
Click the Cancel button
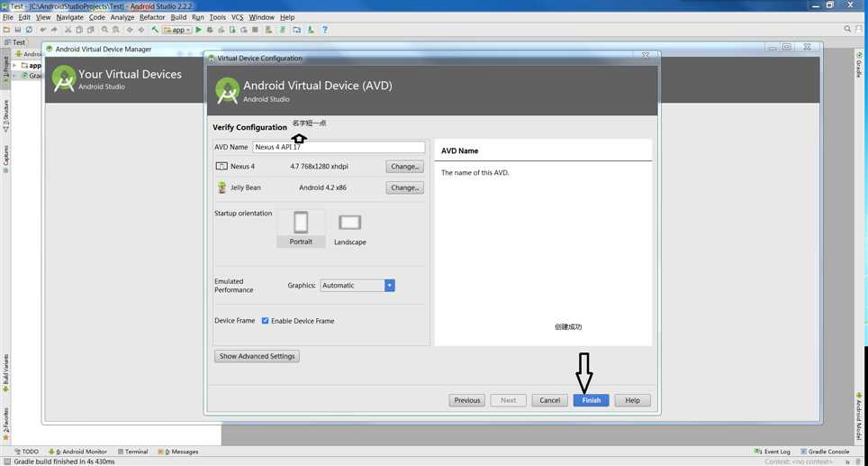click(549, 400)
